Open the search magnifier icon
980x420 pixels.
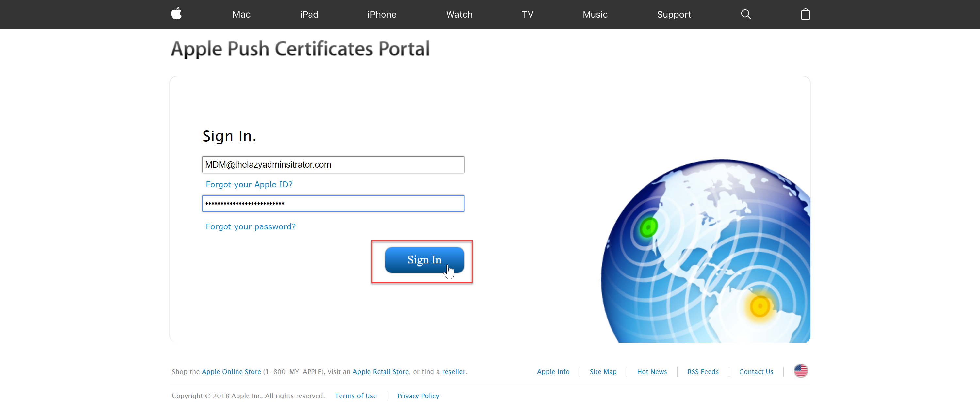coord(746,14)
